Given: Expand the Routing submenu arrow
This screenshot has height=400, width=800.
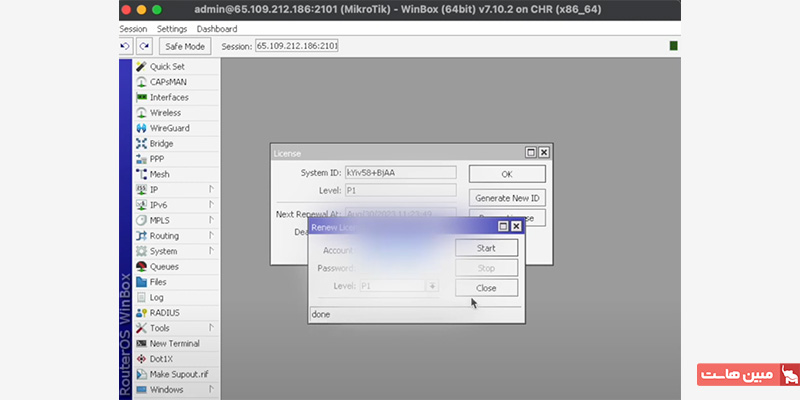Looking at the screenshot, I should 211,236.
